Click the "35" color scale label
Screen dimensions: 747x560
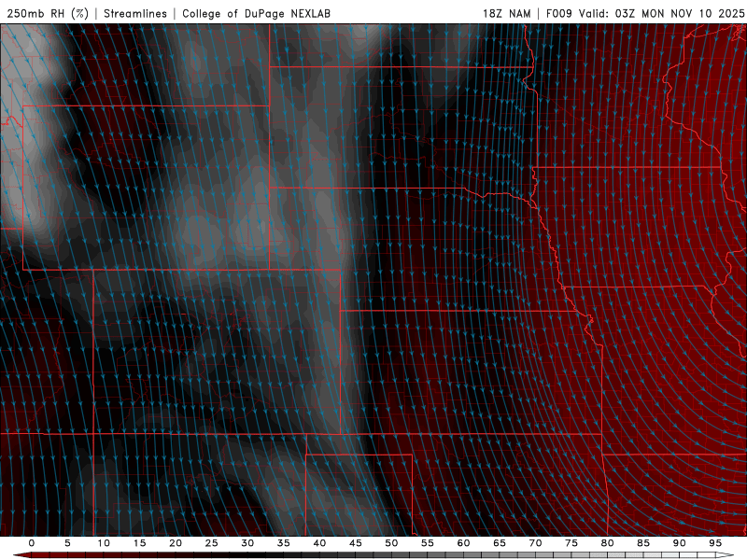coord(284,543)
